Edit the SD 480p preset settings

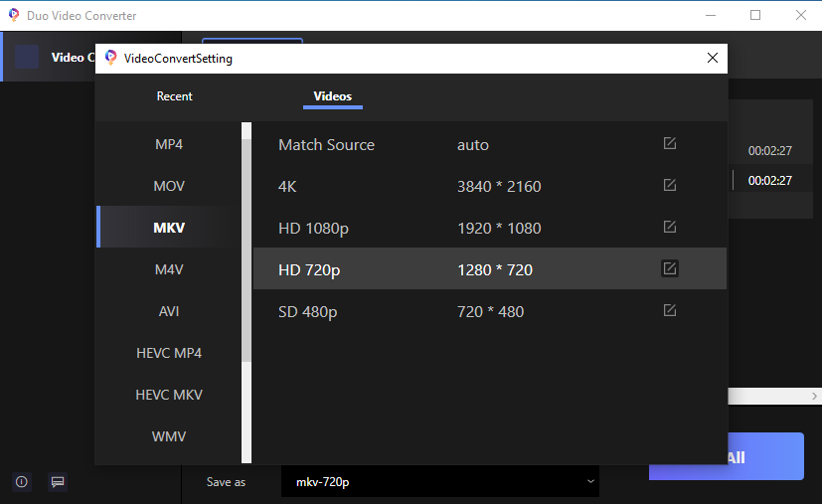670,310
